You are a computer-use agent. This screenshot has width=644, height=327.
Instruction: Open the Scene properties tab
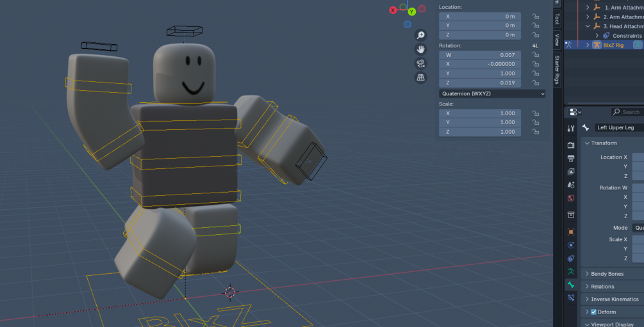click(x=571, y=185)
